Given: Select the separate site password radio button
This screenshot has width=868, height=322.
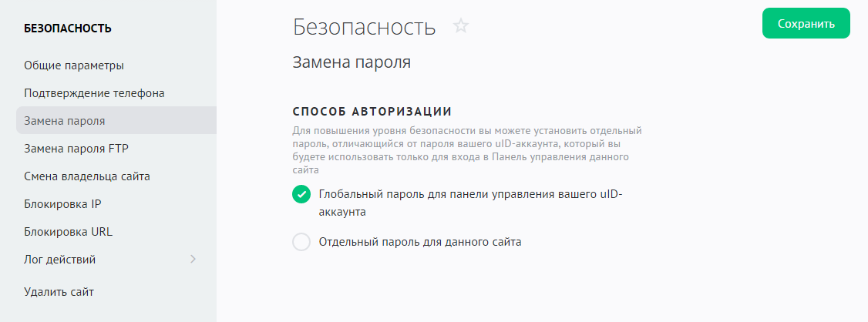Looking at the screenshot, I should tap(301, 242).
